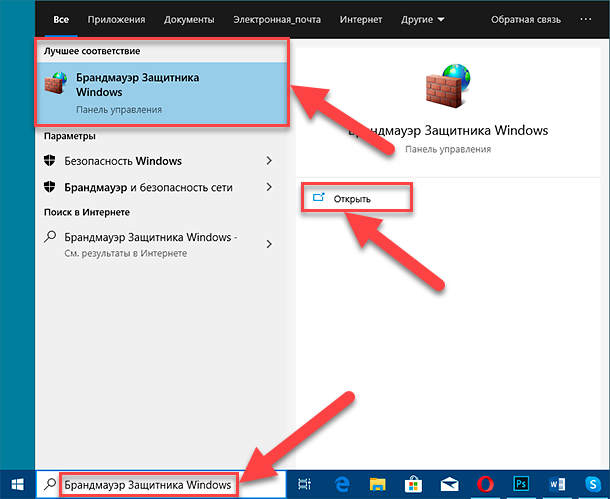Click the Обратная связь feedback link
This screenshot has height=499, width=610.
click(526, 19)
